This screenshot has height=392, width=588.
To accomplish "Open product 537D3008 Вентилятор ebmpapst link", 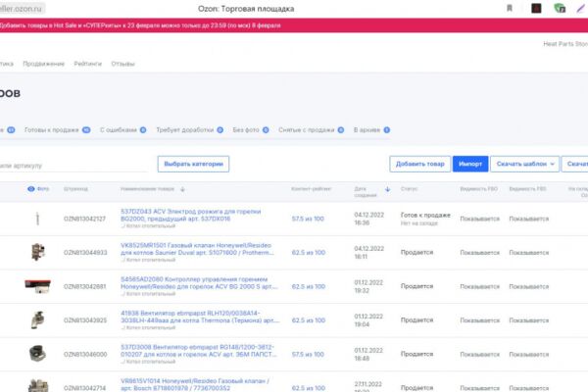I will click(x=199, y=351).
